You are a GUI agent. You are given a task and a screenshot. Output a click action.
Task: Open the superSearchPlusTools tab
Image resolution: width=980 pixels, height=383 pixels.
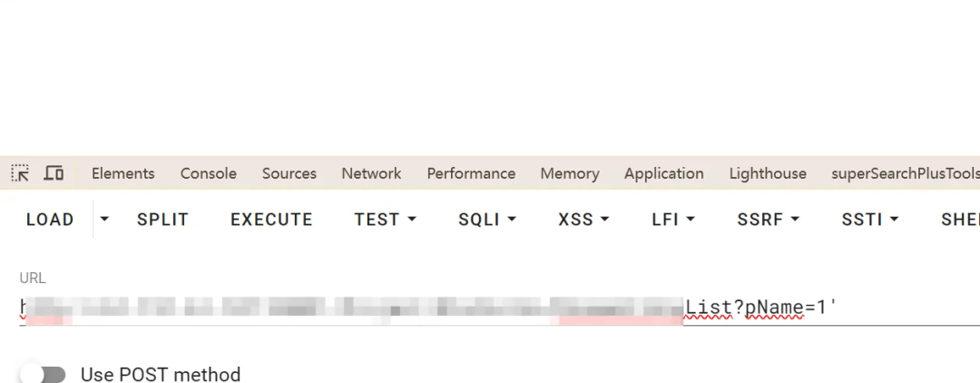click(x=906, y=173)
